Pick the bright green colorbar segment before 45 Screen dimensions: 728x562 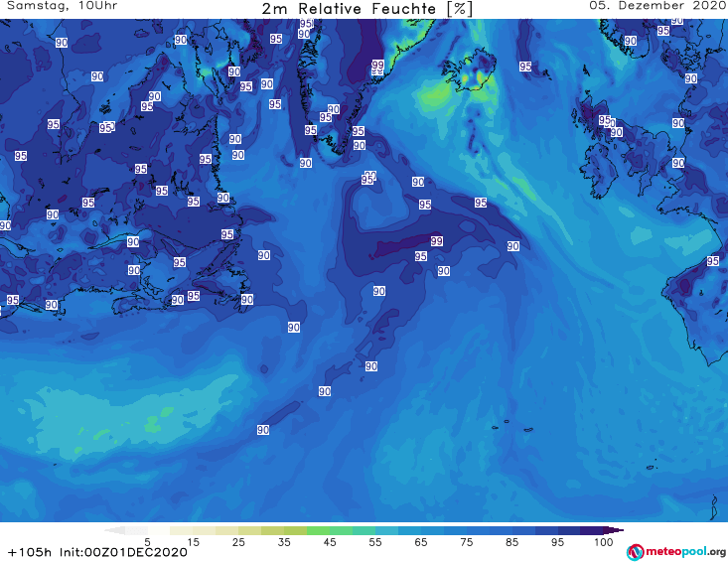[x=318, y=530]
